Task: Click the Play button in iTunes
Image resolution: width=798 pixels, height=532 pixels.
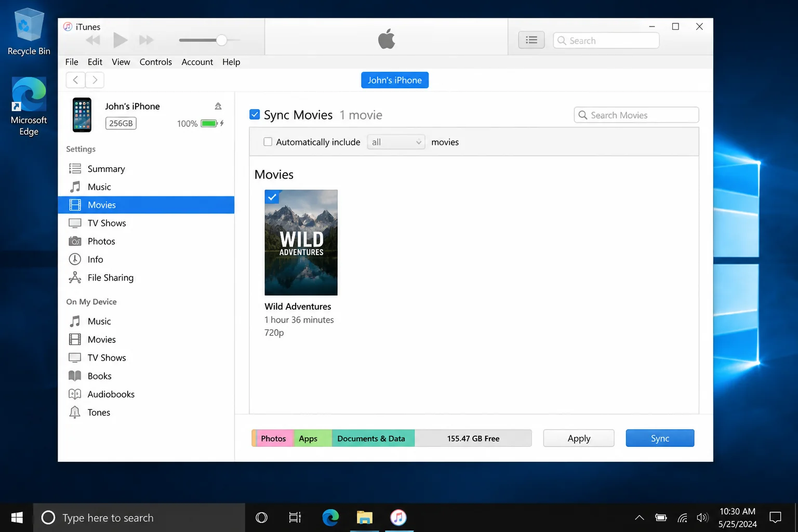Action: point(120,40)
